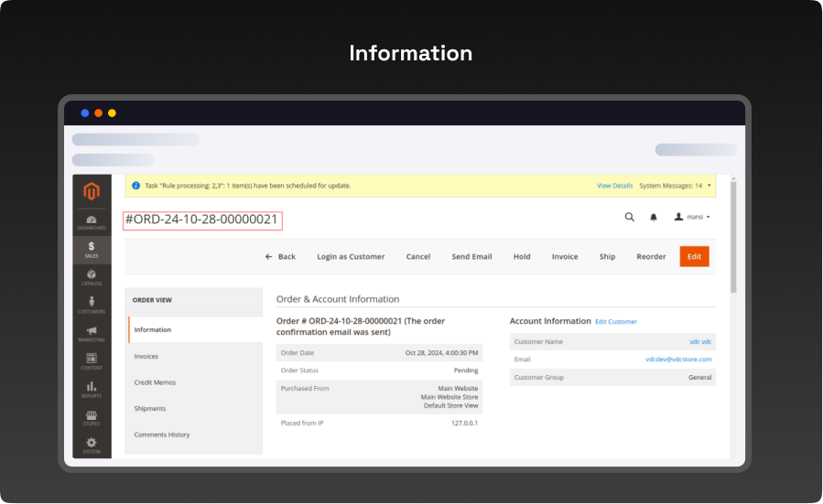Open the Marketing megaphone icon

(x=92, y=334)
